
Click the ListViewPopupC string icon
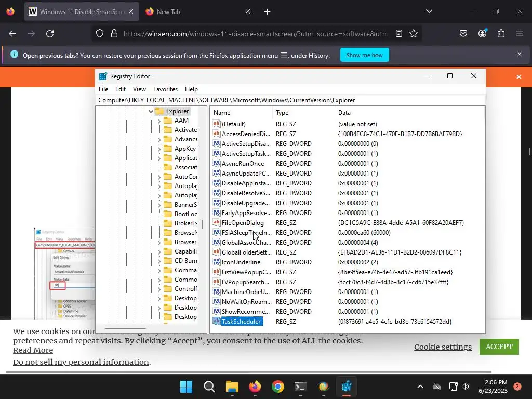(x=217, y=272)
